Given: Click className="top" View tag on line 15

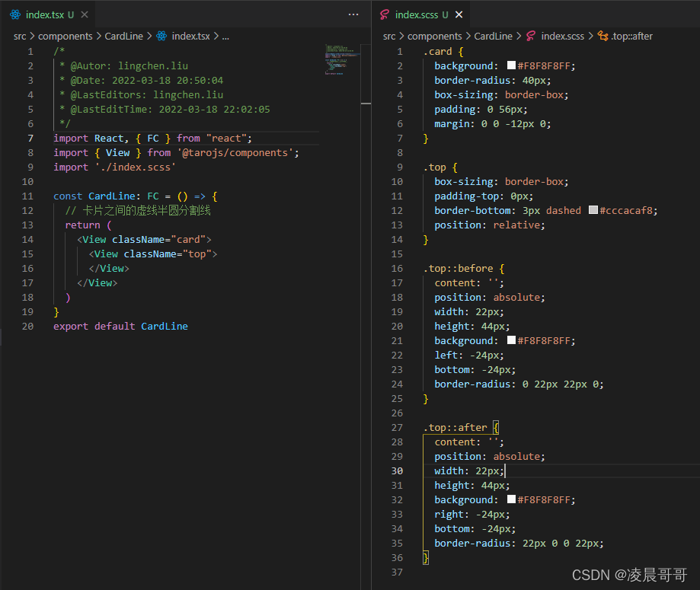Looking at the screenshot, I should pos(153,254).
